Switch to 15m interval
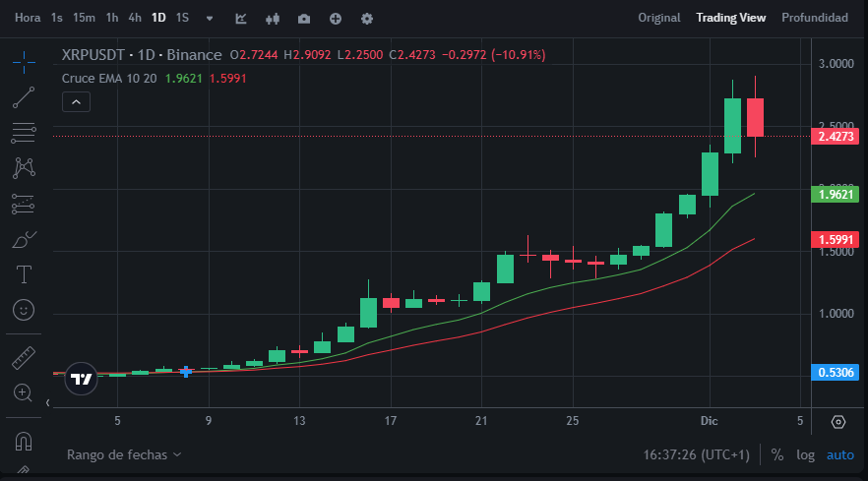This screenshot has height=481, width=868. tap(85, 18)
